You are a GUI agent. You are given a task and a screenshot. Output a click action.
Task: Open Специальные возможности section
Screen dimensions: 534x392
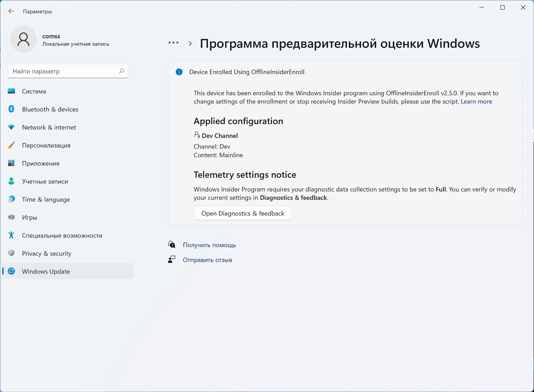pos(62,235)
